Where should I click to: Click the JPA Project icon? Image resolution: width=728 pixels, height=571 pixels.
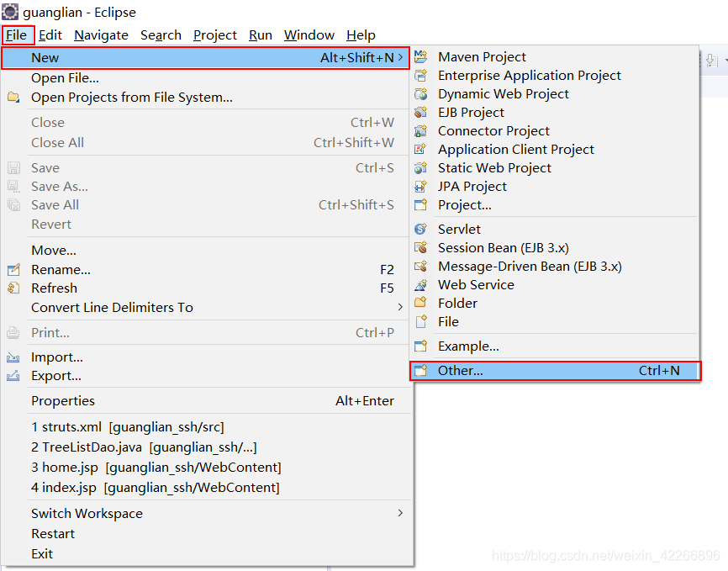tap(420, 187)
